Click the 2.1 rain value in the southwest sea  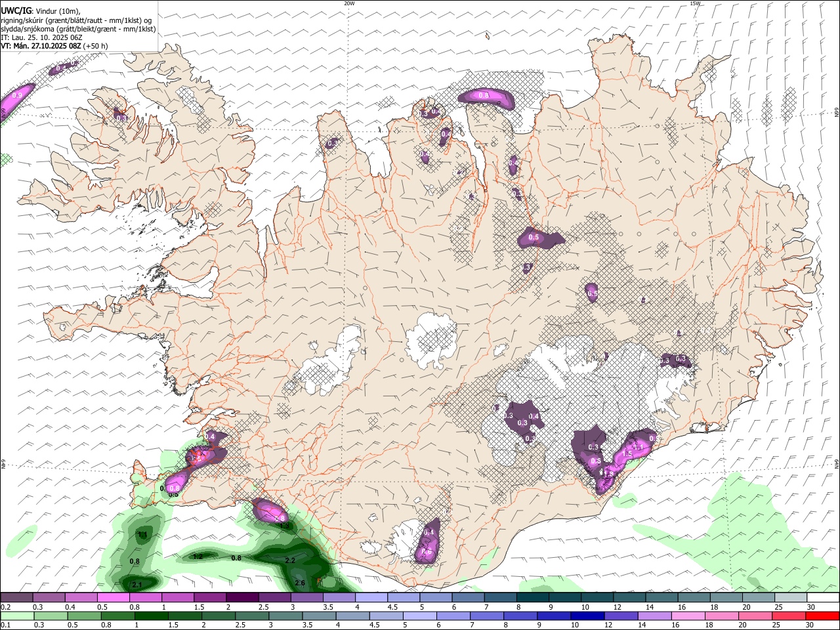137,585
